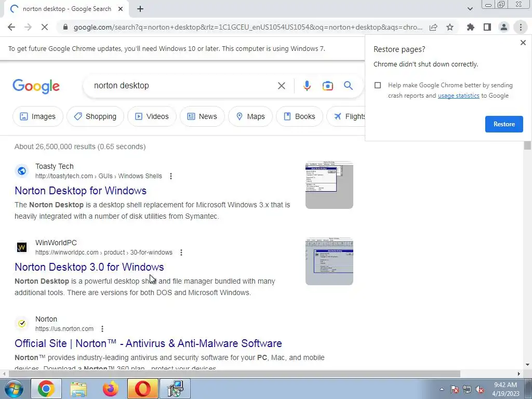The image size is (532, 399).
Task: Switch to the News filter
Action: click(202, 116)
